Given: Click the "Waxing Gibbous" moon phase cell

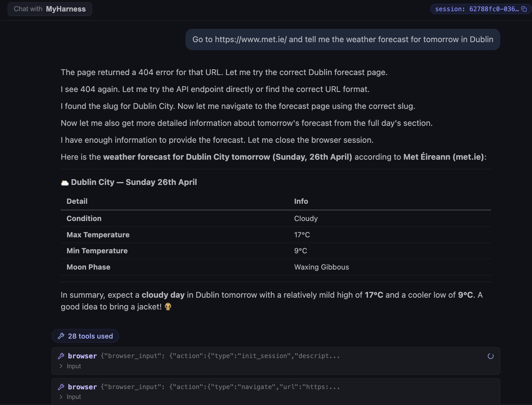Looking at the screenshot, I should tap(321, 267).
